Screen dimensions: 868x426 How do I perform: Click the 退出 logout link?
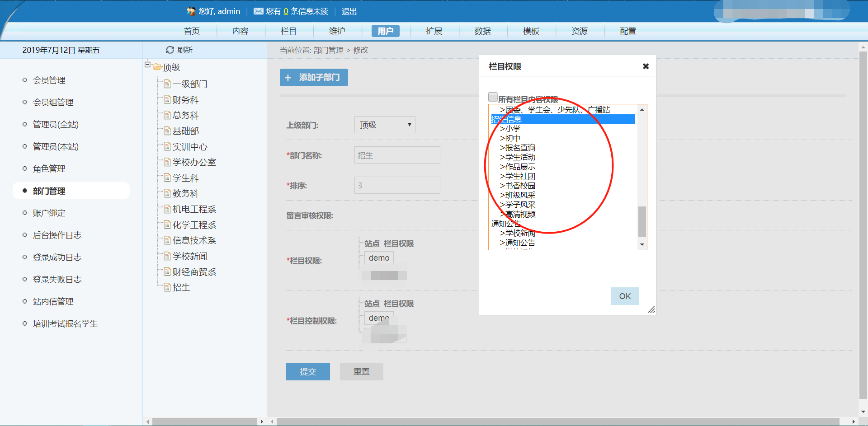click(349, 11)
